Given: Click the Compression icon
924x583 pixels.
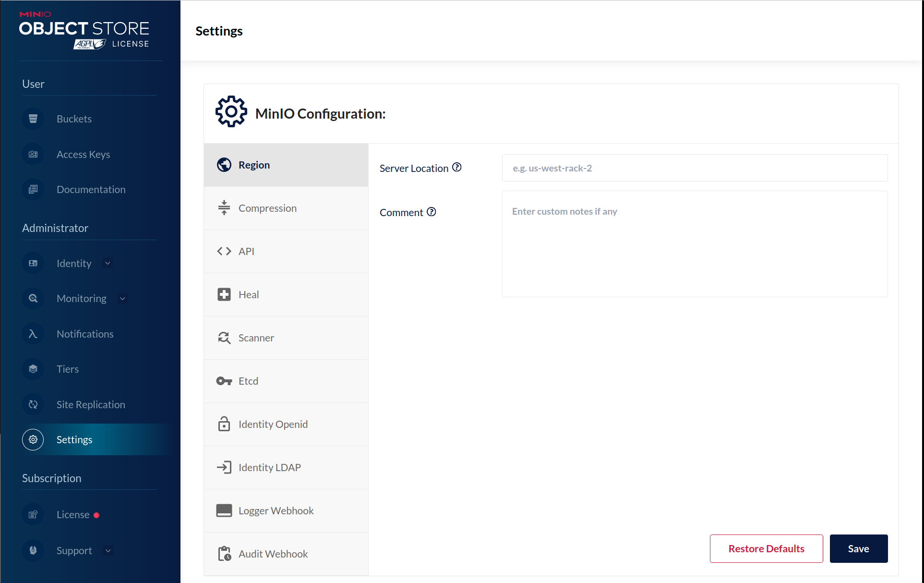Looking at the screenshot, I should [x=224, y=208].
